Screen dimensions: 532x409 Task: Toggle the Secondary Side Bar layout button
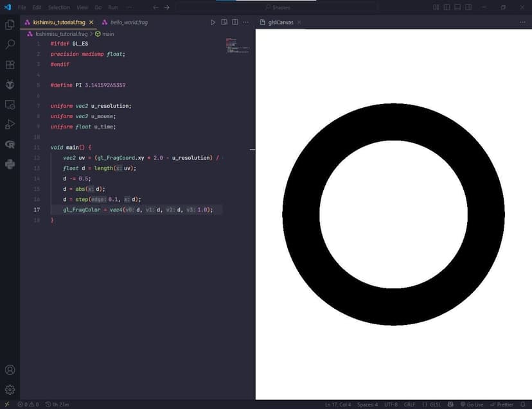click(x=467, y=7)
